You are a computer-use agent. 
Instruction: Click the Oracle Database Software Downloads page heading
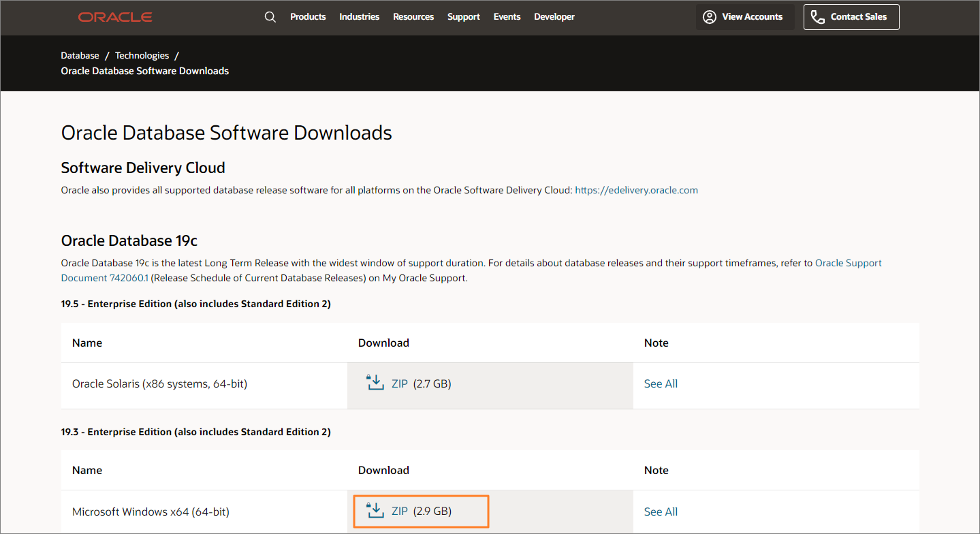(x=227, y=133)
